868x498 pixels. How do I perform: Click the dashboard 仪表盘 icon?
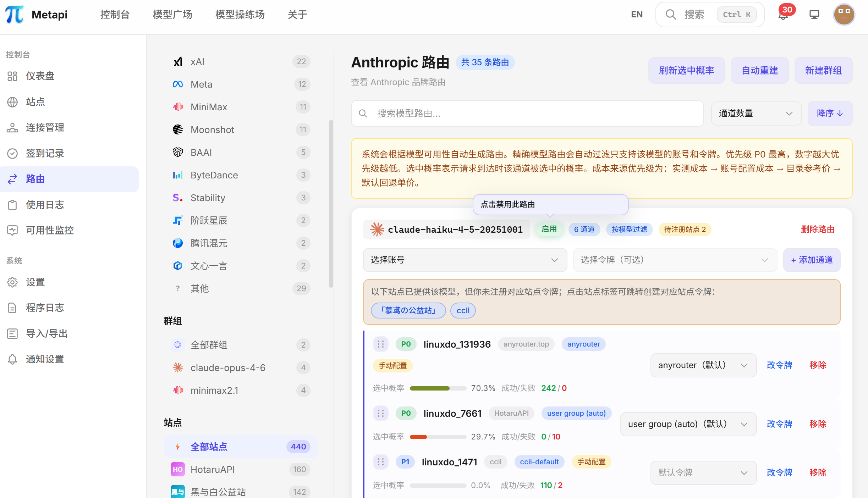pyautogui.click(x=12, y=76)
